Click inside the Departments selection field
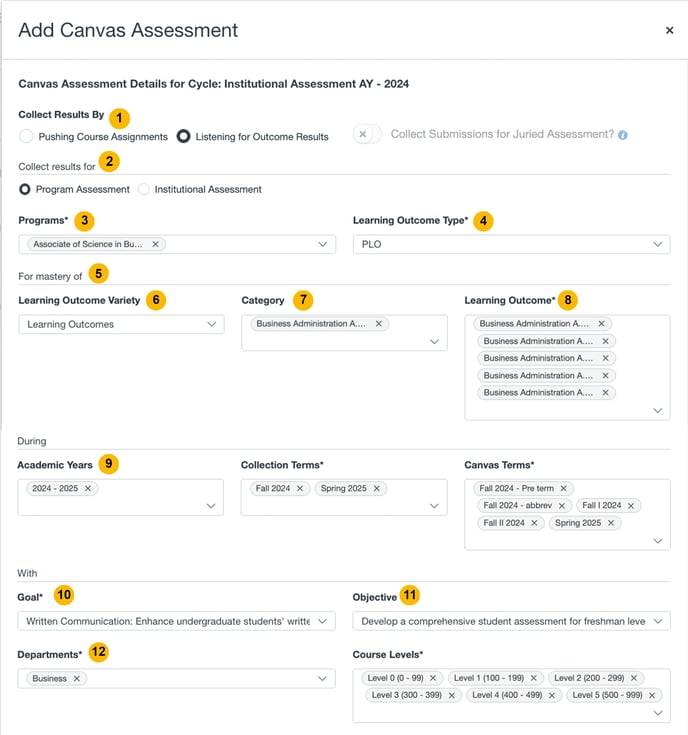688x735 pixels. 176,678
